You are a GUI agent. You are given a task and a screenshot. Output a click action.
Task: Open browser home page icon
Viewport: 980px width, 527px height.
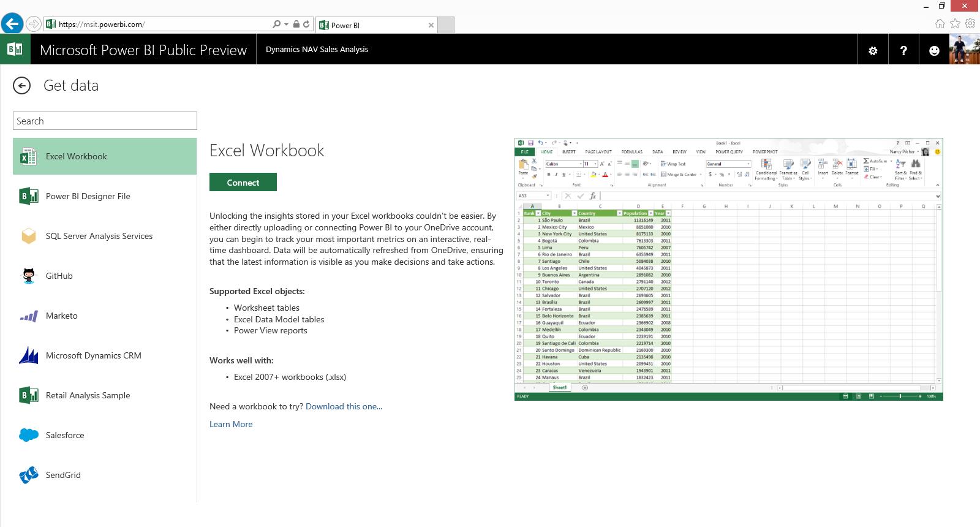click(x=940, y=24)
